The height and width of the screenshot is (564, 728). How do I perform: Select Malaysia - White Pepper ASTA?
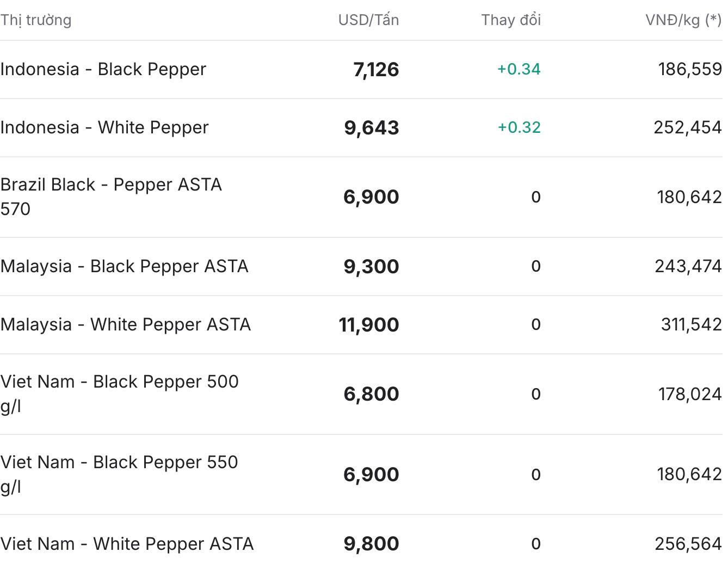(x=361, y=325)
